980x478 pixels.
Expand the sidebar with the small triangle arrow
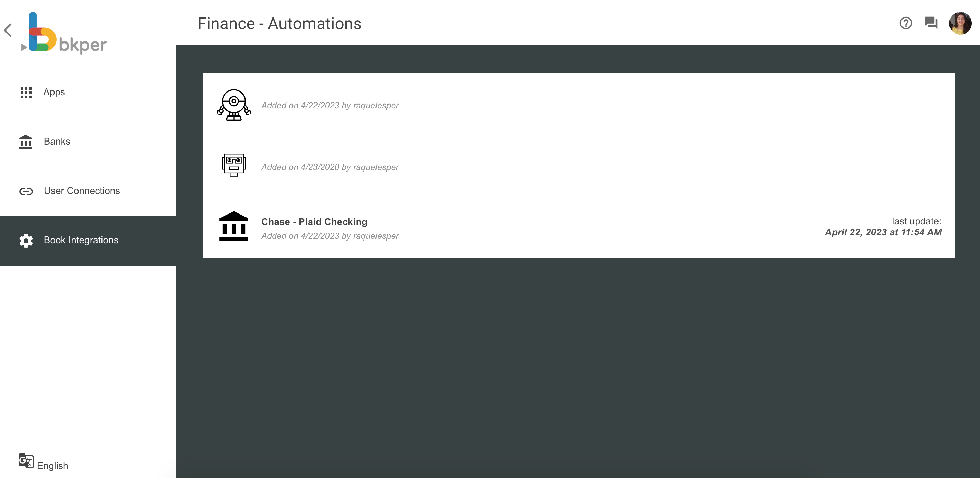(24, 46)
